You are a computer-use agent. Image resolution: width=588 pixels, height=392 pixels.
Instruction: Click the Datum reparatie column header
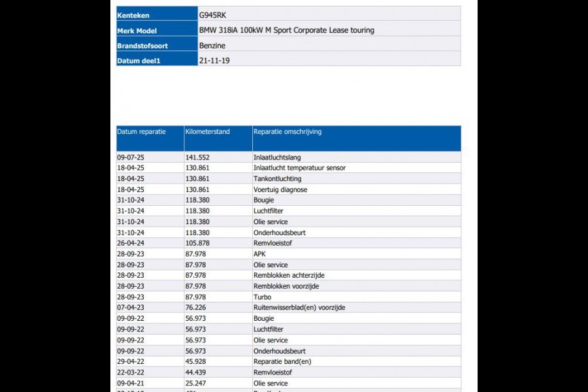141,132
